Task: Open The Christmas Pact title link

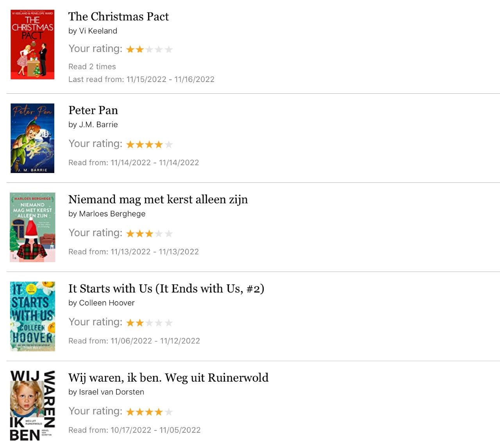Action: pos(119,16)
